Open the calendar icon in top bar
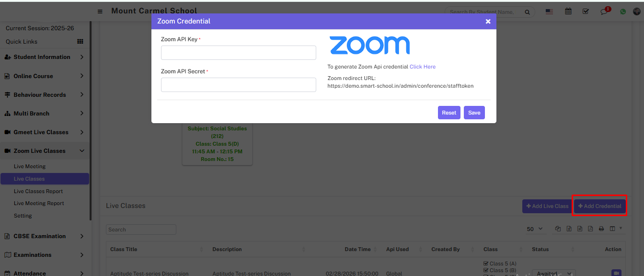644x276 pixels. [x=568, y=11]
